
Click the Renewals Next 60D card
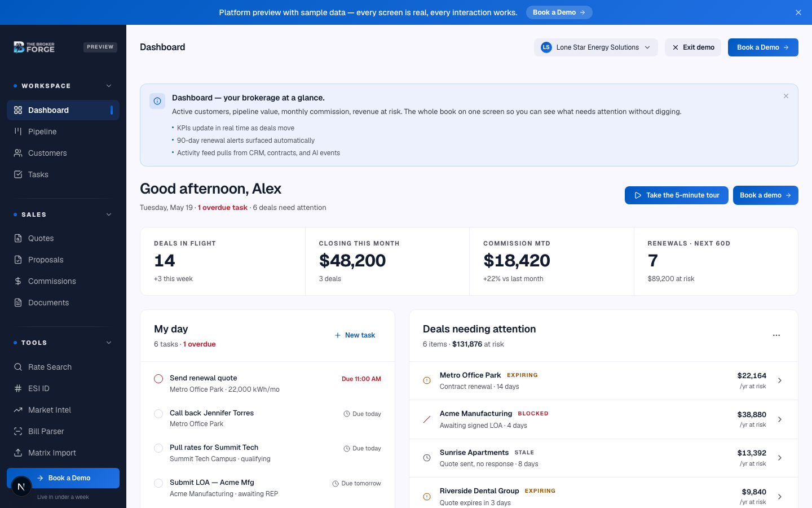(716, 261)
